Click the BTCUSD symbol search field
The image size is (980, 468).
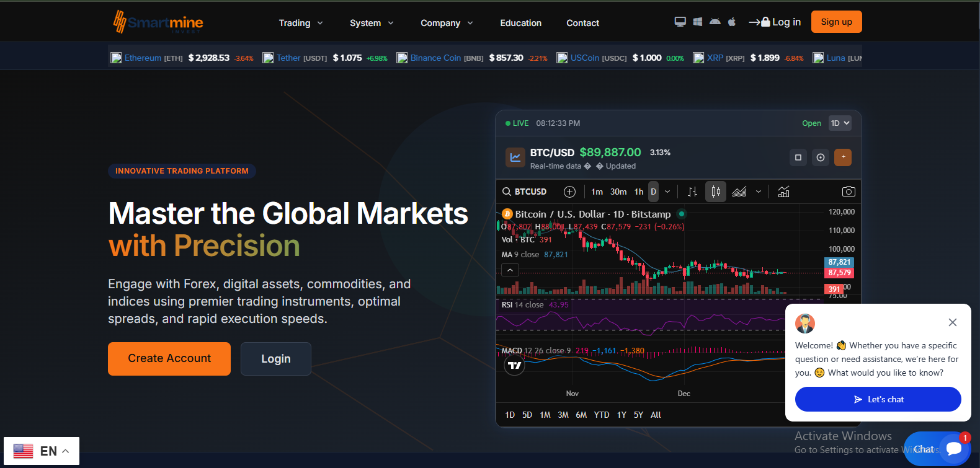(x=525, y=192)
